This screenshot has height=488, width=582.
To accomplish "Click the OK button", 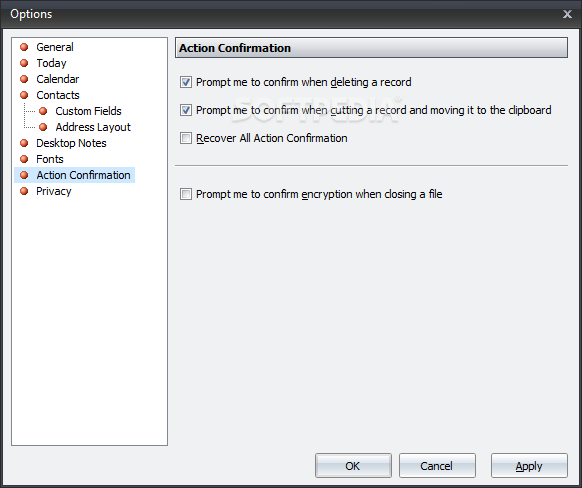I will point(353,465).
